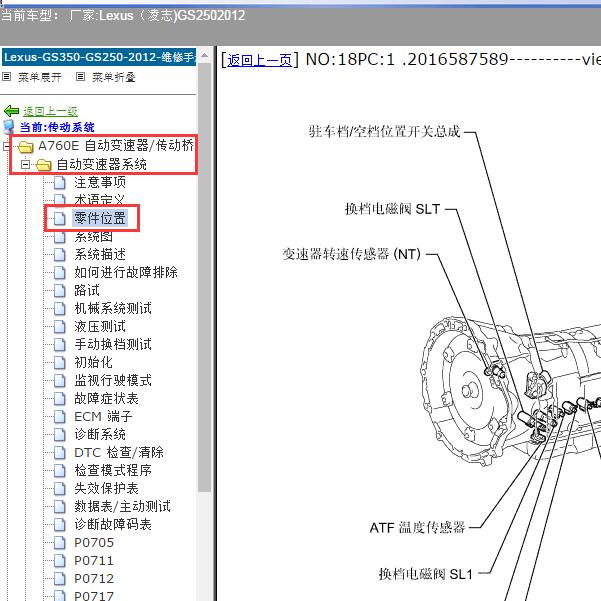The height and width of the screenshot is (601, 601).
Task: Click the sidebar scrollbar up arrow
Action: [204, 56]
